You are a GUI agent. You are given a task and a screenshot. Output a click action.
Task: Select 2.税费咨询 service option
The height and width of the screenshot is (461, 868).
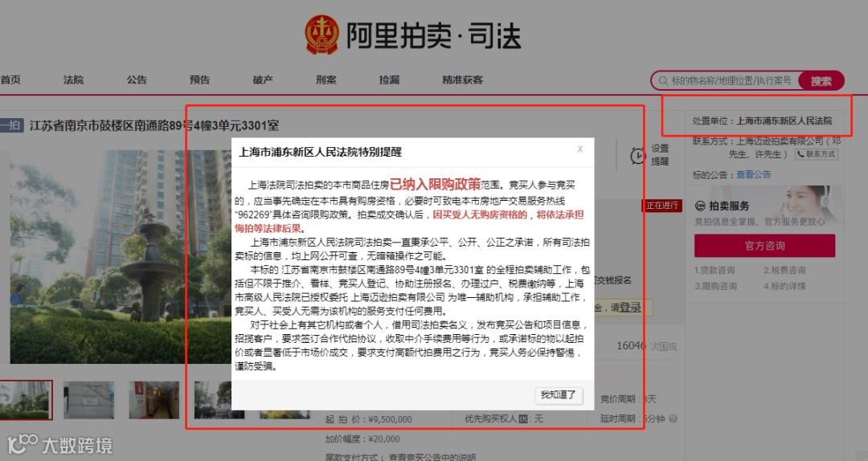pyautogui.click(x=784, y=270)
